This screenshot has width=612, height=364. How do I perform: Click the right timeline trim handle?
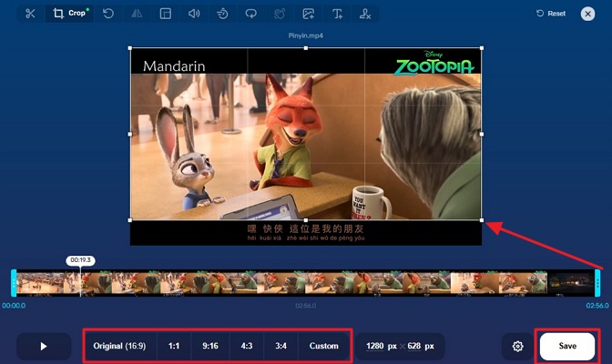597,283
